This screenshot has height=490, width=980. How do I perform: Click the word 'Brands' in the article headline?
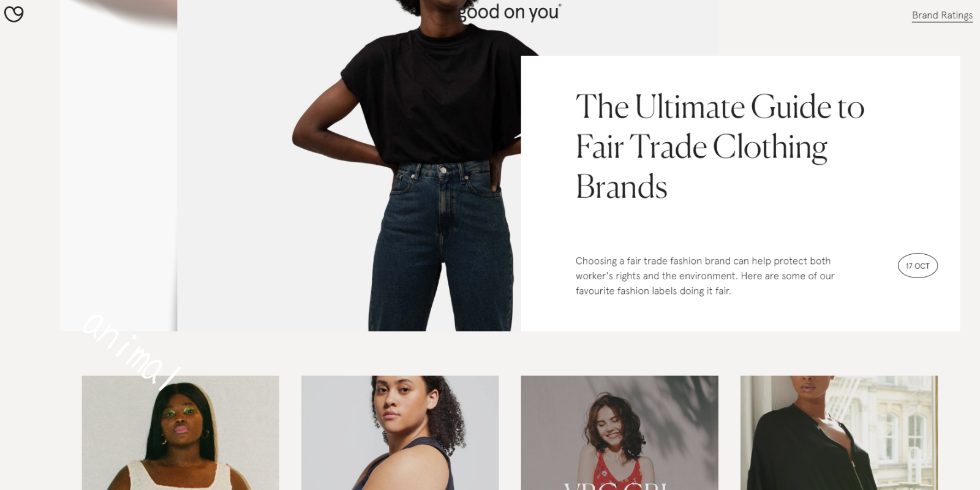pyautogui.click(x=621, y=187)
